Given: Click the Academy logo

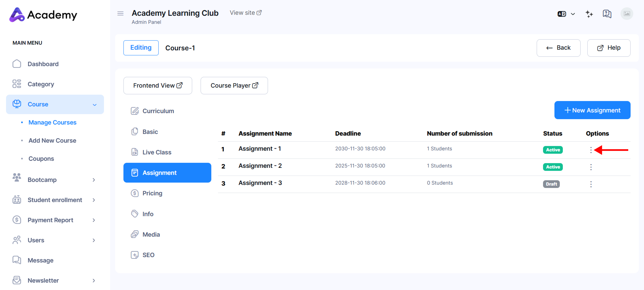Looking at the screenshot, I should tap(43, 15).
